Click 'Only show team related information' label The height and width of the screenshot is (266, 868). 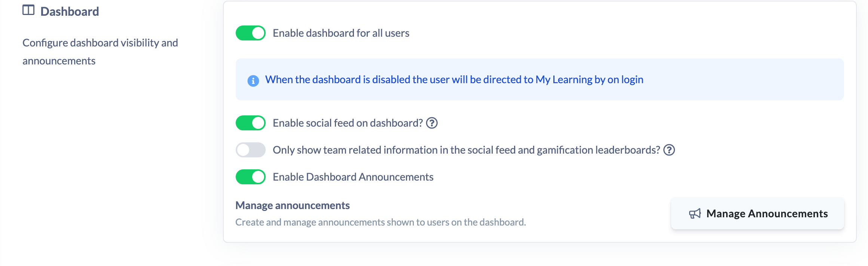click(466, 150)
